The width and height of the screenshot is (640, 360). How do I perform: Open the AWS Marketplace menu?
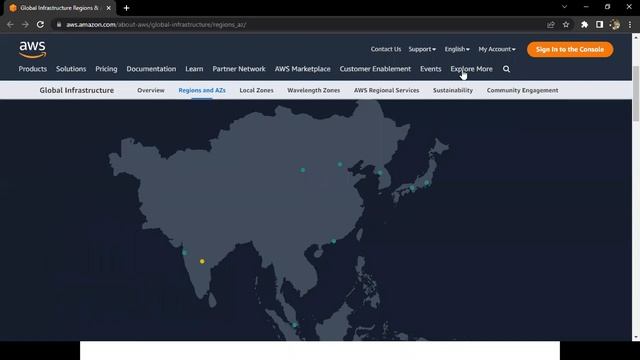(302, 69)
